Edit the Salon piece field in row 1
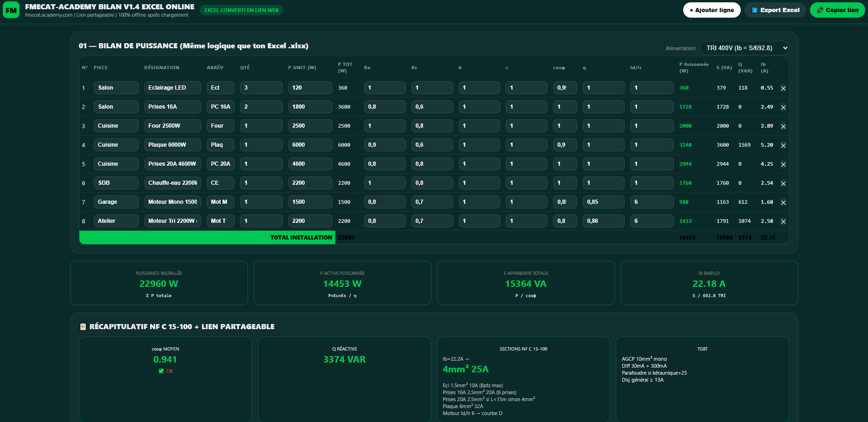This screenshot has height=422, width=868. tap(116, 88)
